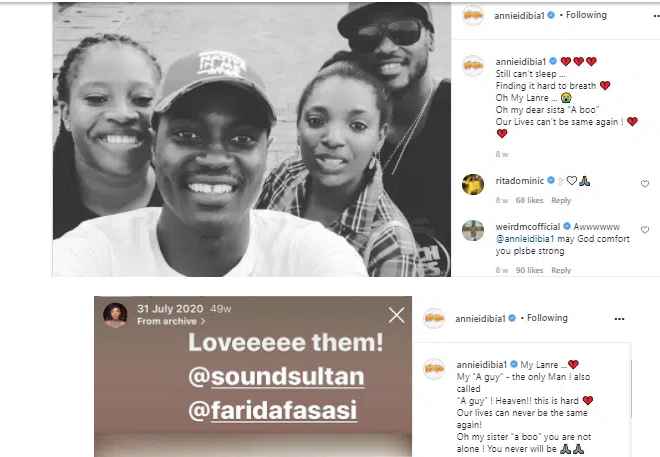This screenshot has height=457, width=660.
Task: Close the archived story with X
Action: click(x=397, y=315)
